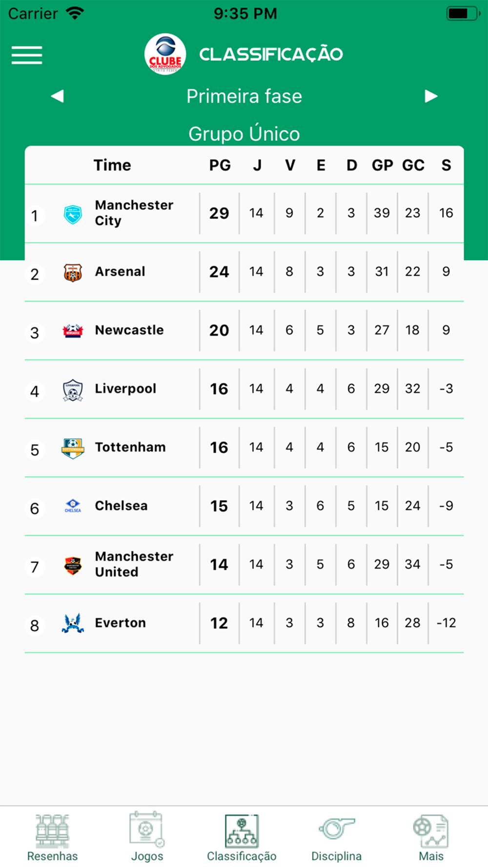Select the Everton team name

point(121,623)
